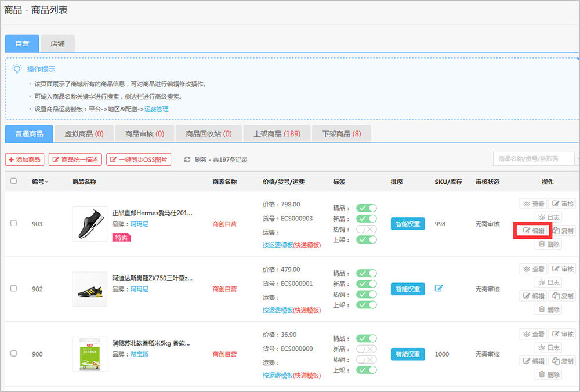Click 编辑 for product 902
Image resolution: width=580 pixels, height=392 pixels.
pos(533,296)
